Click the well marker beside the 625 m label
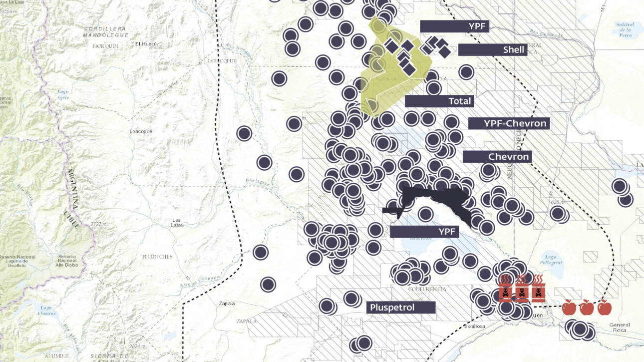644x362 pixels. [559, 214]
